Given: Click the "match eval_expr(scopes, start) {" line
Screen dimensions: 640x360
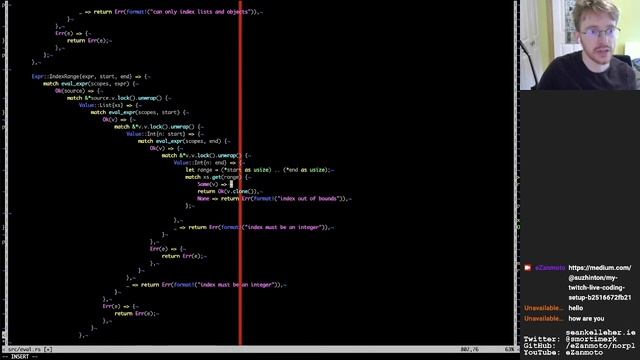Looking at the screenshot, I should (140, 112).
